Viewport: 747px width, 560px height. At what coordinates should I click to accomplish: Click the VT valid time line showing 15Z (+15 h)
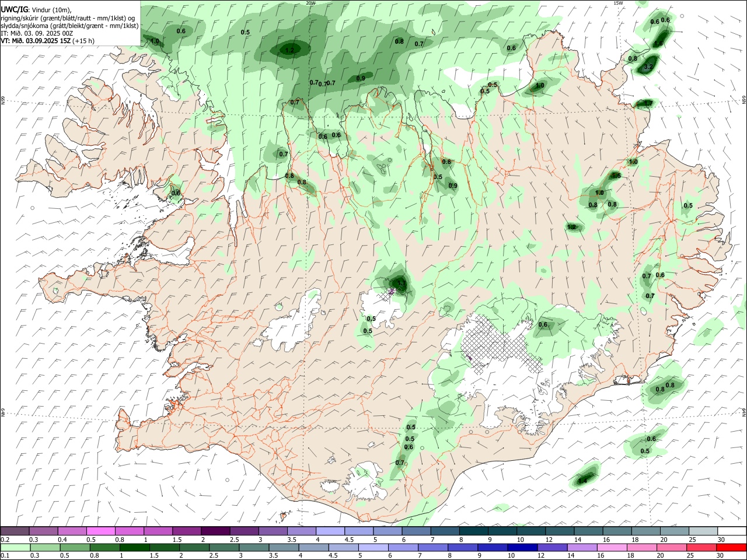coord(48,41)
